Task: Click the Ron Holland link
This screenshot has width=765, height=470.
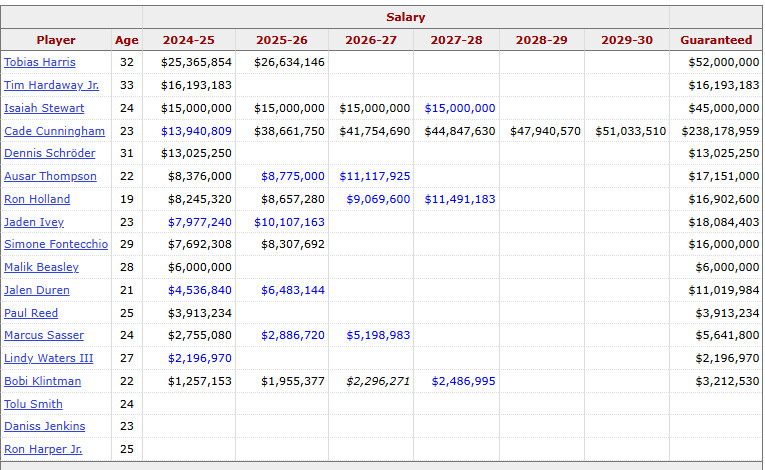Action: coord(37,199)
